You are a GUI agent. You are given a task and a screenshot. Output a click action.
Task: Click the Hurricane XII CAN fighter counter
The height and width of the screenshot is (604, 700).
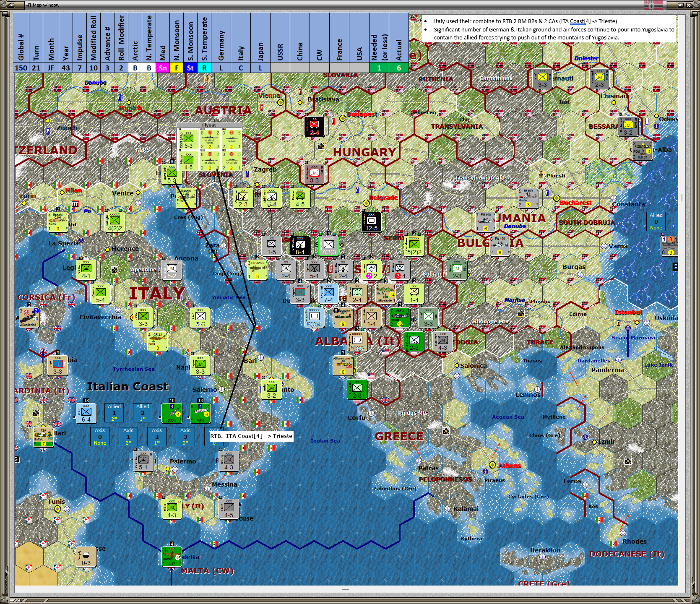point(343,365)
